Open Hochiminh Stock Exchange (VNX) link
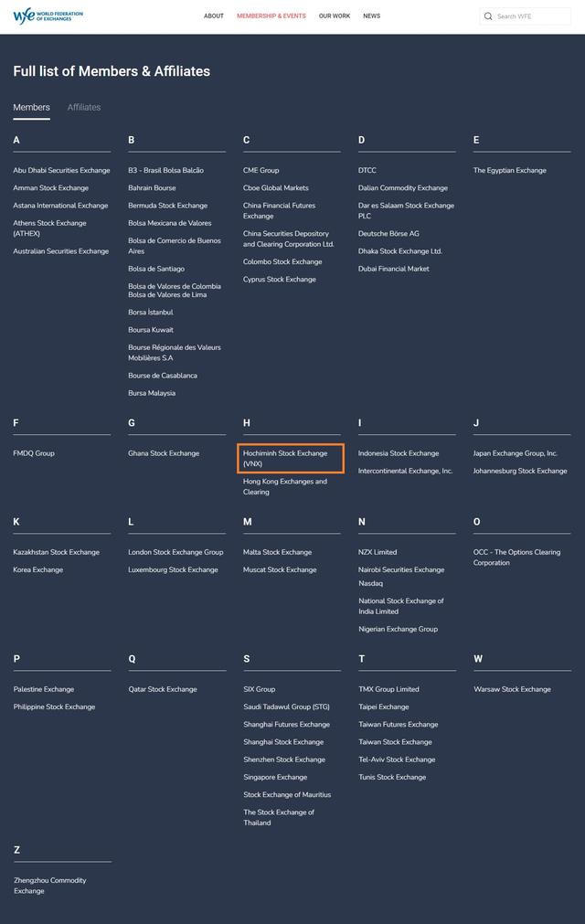Image resolution: width=585 pixels, height=924 pixels. click(x=285, y=458)
